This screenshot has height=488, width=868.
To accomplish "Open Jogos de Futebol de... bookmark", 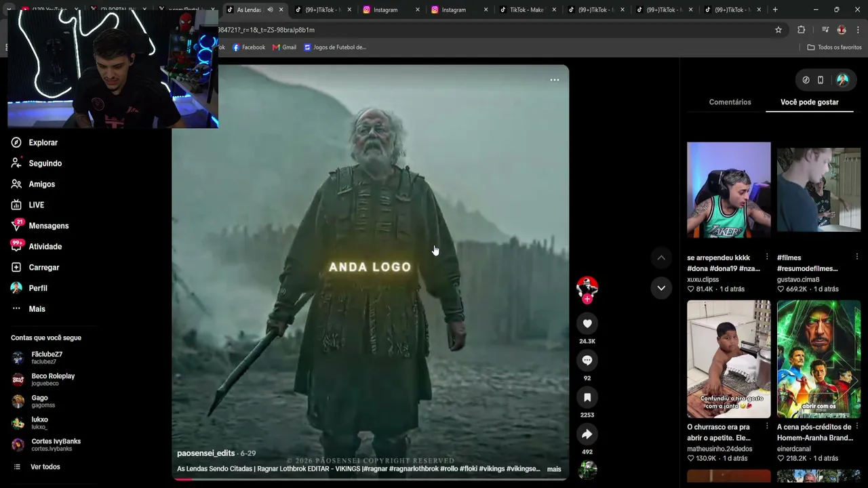I will pos(335,47).
